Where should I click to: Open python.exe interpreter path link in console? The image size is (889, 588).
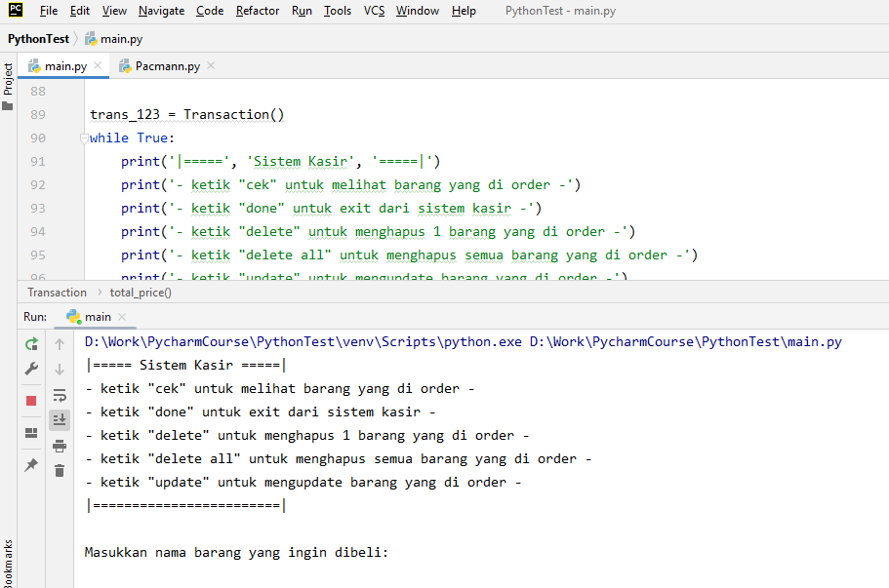click(x=303, y=341)
